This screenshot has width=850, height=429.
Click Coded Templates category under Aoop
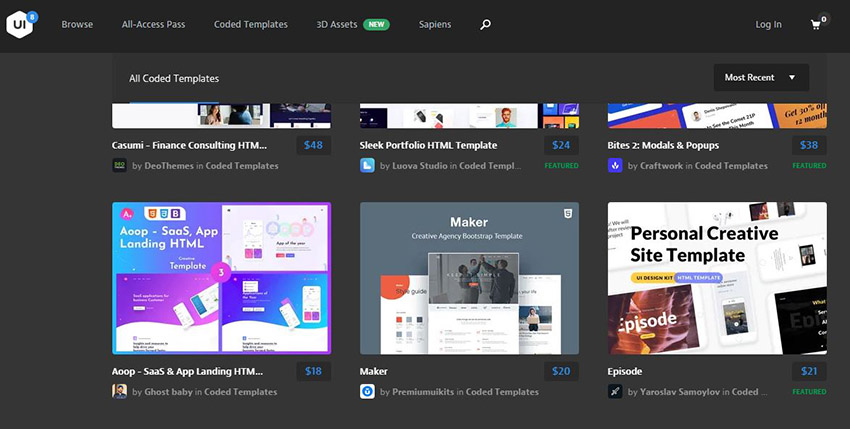point(241,392)
